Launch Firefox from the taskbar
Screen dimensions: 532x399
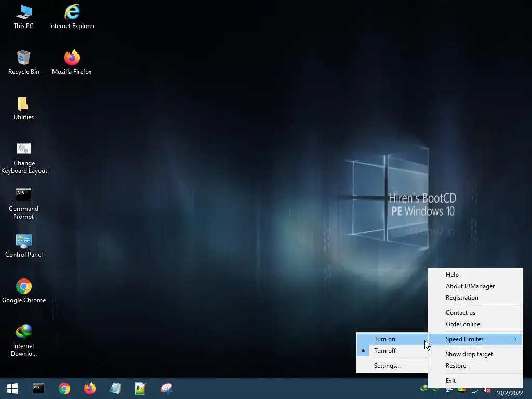click(x=89, y=389)
